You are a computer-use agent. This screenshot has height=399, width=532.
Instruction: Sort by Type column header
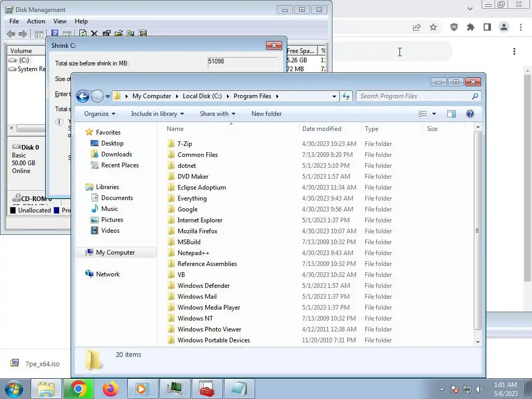392,129
